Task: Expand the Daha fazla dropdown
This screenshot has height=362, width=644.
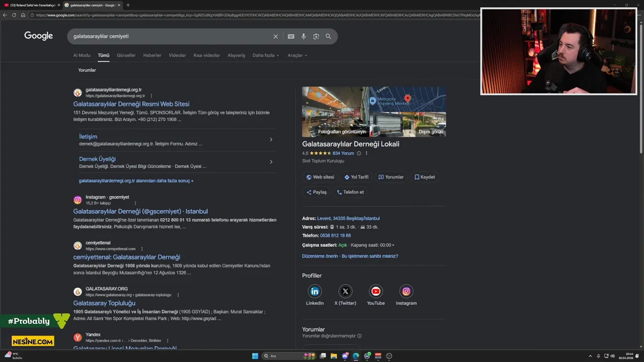Action: (266, 55)
